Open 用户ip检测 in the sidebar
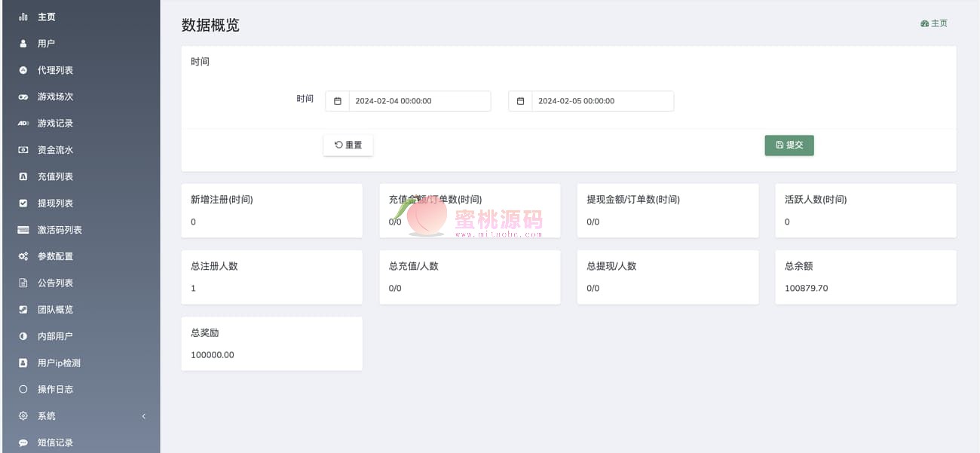The height and width of the screenshot is (453, 980). [x=59, y=363]
